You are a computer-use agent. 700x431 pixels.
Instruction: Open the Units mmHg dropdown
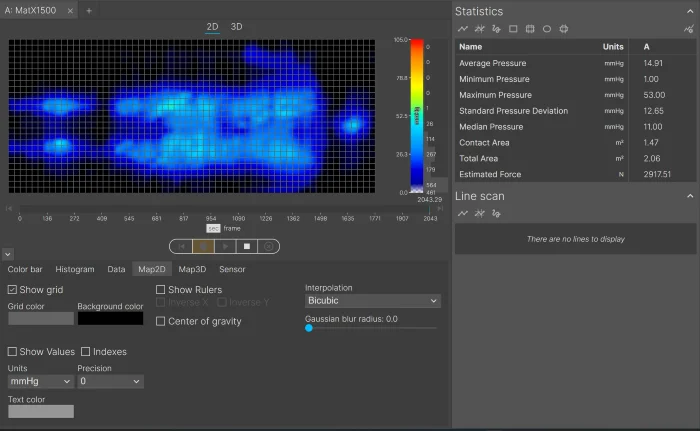[39, 381]
